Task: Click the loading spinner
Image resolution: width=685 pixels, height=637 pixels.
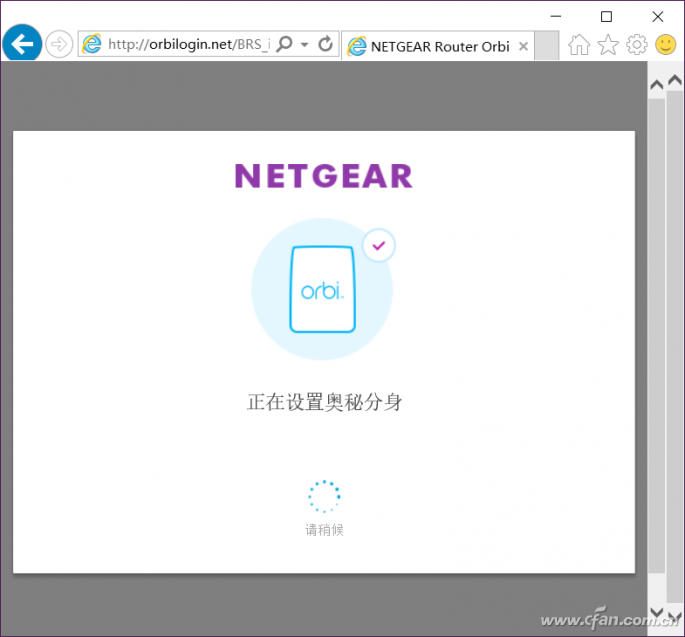Action: point(324,496)
